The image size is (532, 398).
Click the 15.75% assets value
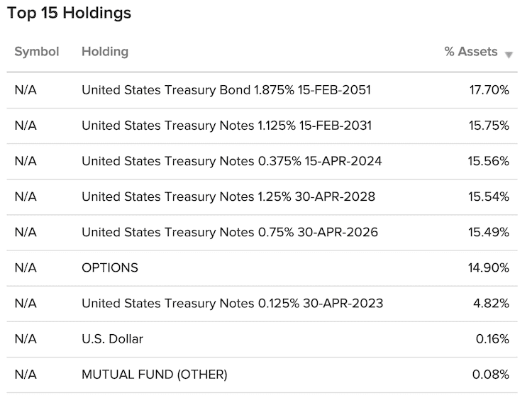[489, 126]
